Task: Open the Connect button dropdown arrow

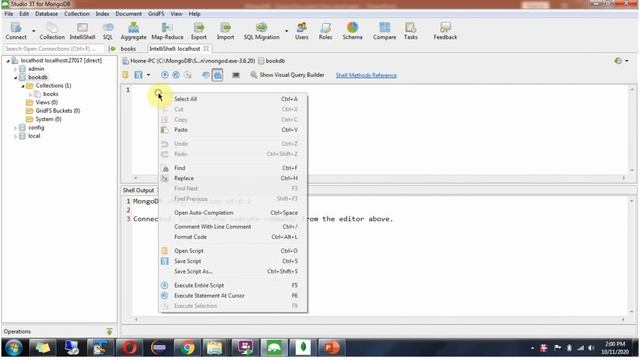Action: (x=33, y=31)
